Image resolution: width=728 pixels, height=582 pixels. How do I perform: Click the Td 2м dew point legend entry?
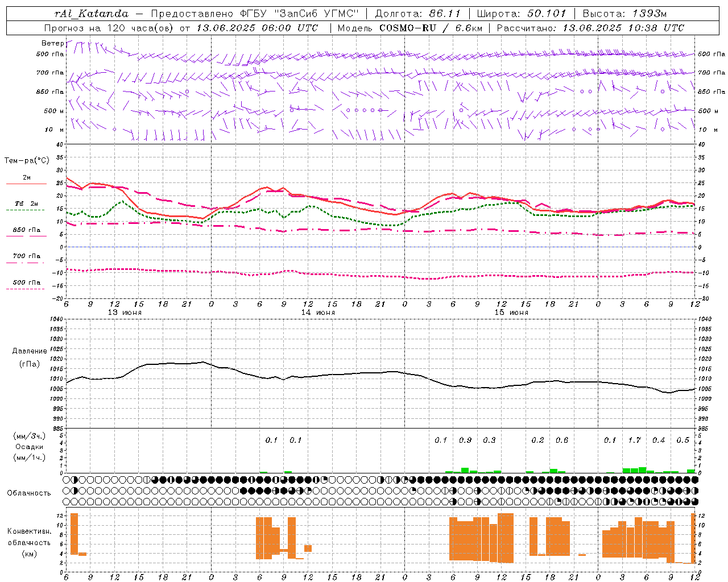click(27, 203)
